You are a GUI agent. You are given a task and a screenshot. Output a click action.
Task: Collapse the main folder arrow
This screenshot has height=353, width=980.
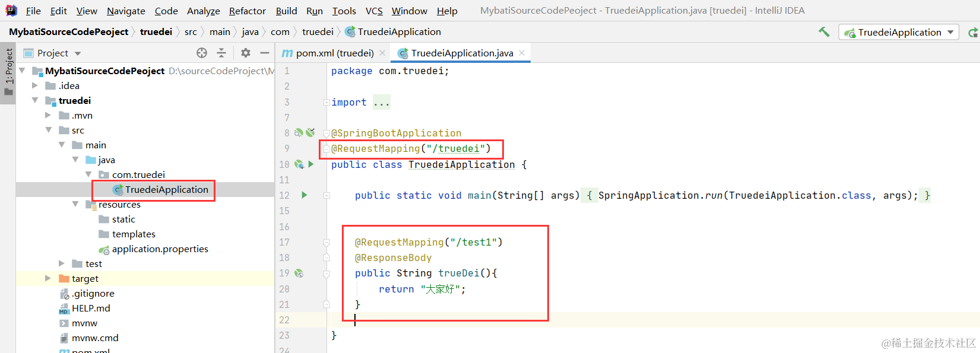click(62, 145)
